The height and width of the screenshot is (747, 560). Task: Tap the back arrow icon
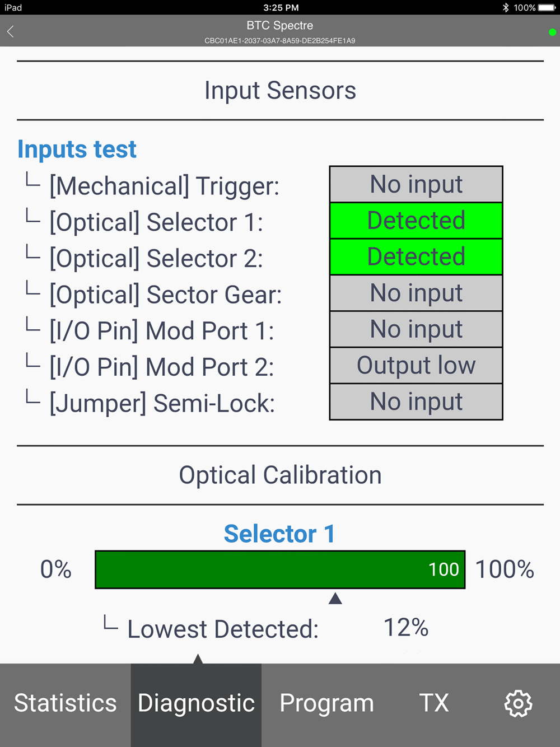[x=10, y=31]
